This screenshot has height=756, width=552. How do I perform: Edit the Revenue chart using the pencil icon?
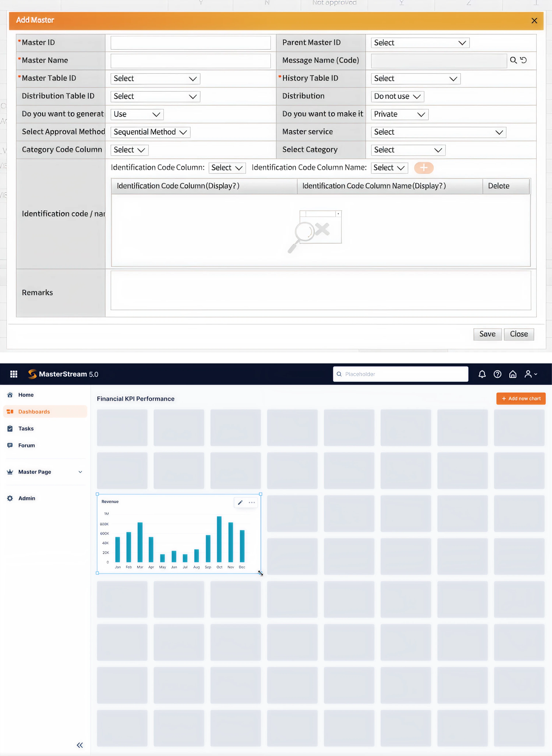click(x=240, y=503)
